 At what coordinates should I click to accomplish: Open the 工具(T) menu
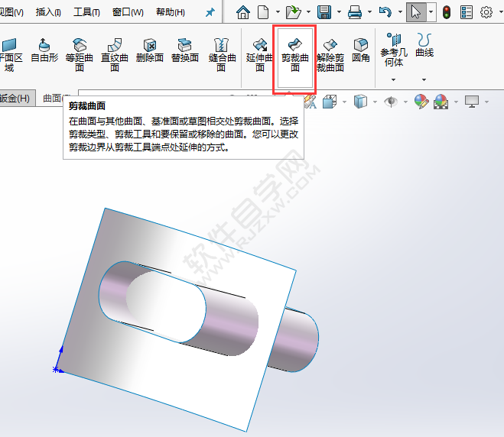pos(86,12)
